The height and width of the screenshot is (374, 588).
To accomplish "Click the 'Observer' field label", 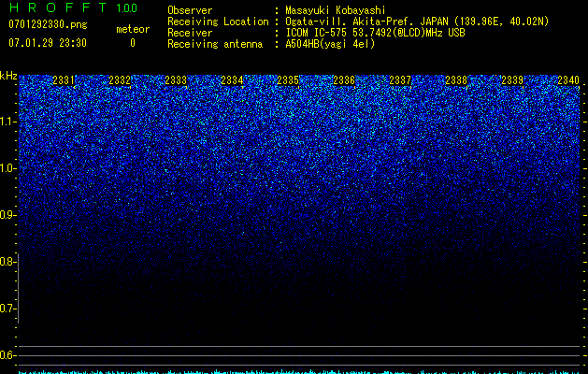I will [x=190, y=10].
